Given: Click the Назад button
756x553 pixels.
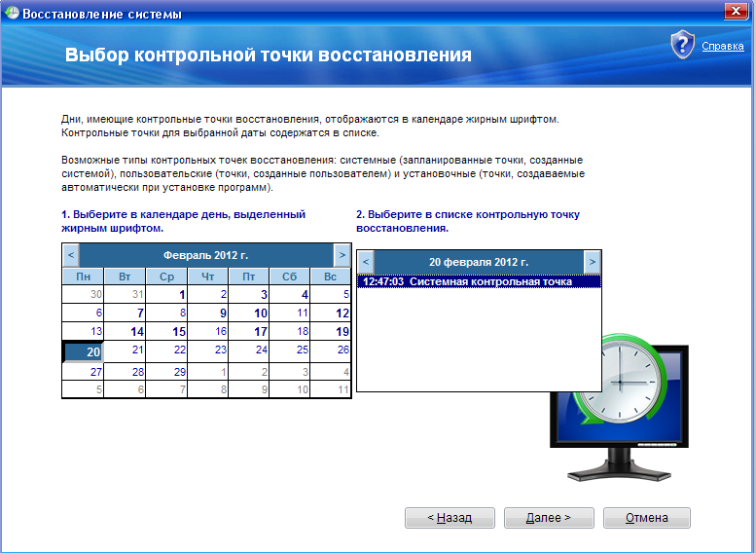Looking at the screenshot, I should click(x=450, y=518).
